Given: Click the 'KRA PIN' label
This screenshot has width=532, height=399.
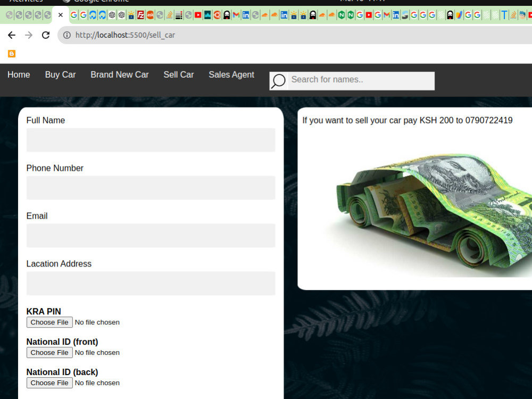Looking at the screenshot, I should point(44,311).
